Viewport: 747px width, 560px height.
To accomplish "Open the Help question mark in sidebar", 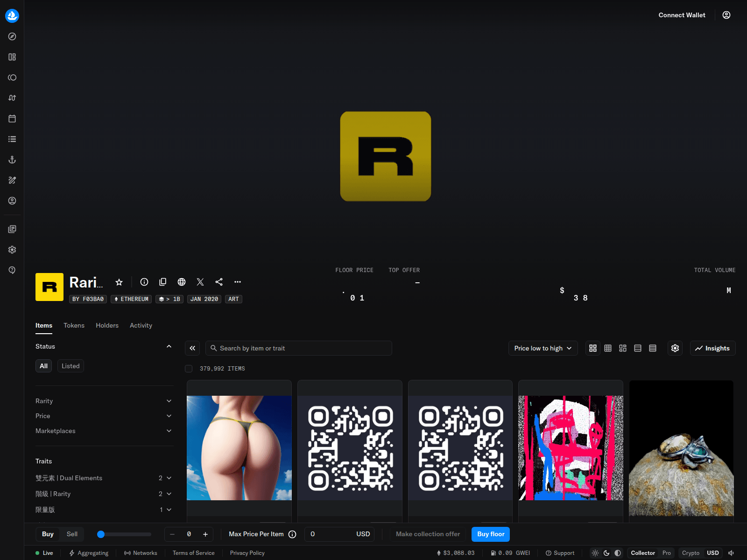I will pos(12,270).
